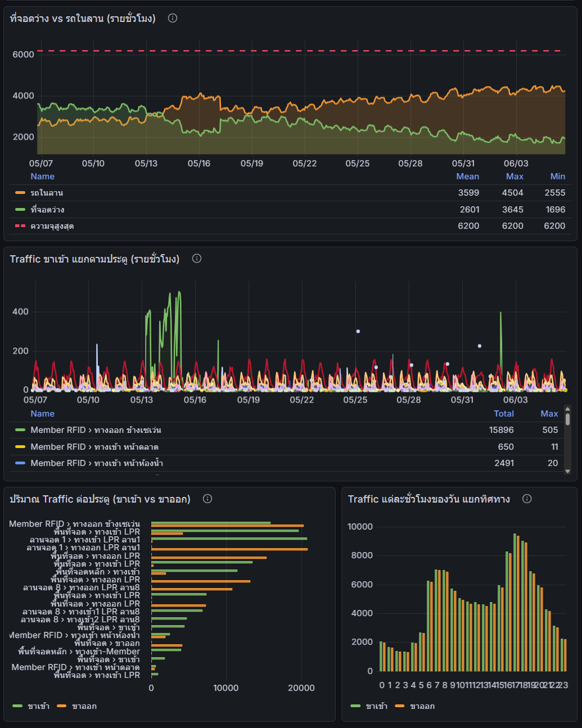Image resolution: width=582 pixels, height=728 pixels.
Task: Open the Traffic แต่ละชั่วโมงของวัน panel title menu
Action: point(428,499)
